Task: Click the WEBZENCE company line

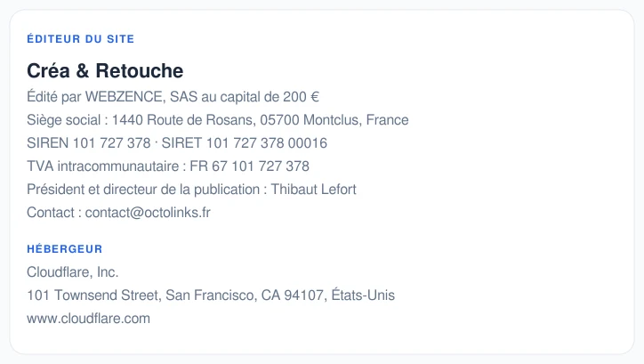Action: tap(173, 97)
